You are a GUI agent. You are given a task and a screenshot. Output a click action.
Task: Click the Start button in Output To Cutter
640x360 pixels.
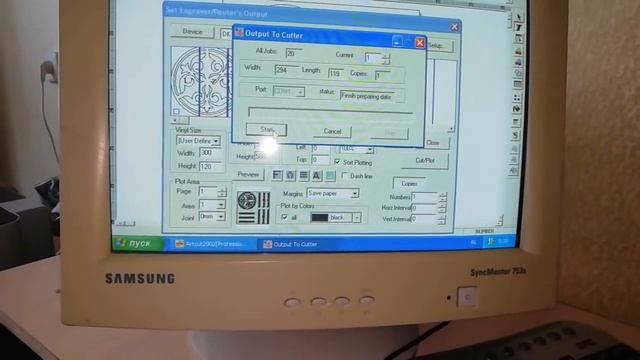[267, 130]
